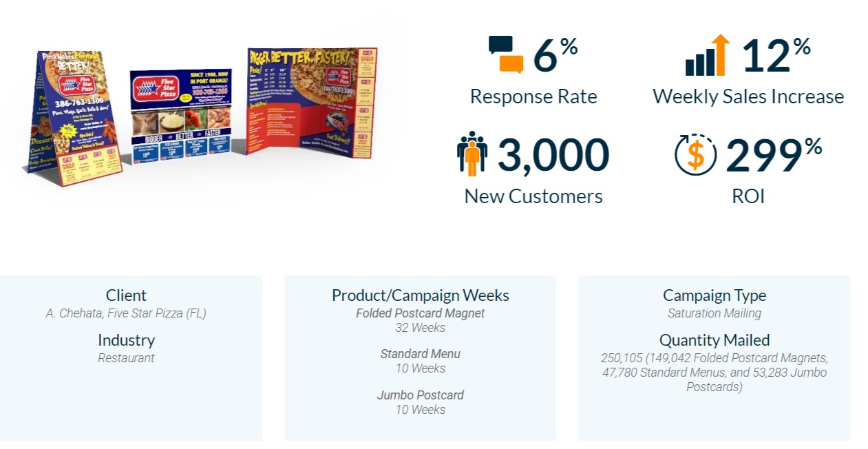The width and height of the screenshot is (868, 449).
Task: Click the Quantity Mailed details text
Action: tap(714, 373)
